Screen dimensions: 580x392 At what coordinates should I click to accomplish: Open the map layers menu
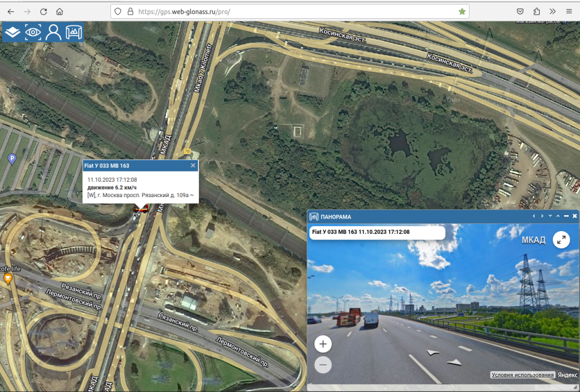(x=12, y=32)
